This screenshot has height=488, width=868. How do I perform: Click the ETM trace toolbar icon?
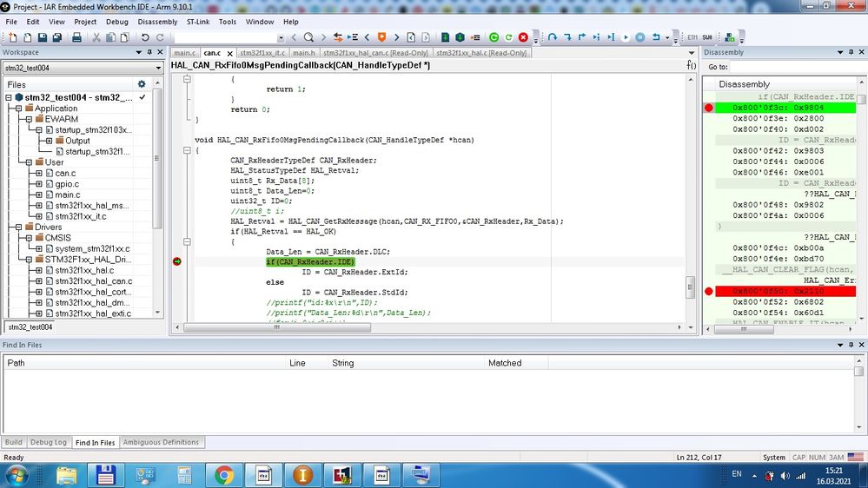coord(692,37)
